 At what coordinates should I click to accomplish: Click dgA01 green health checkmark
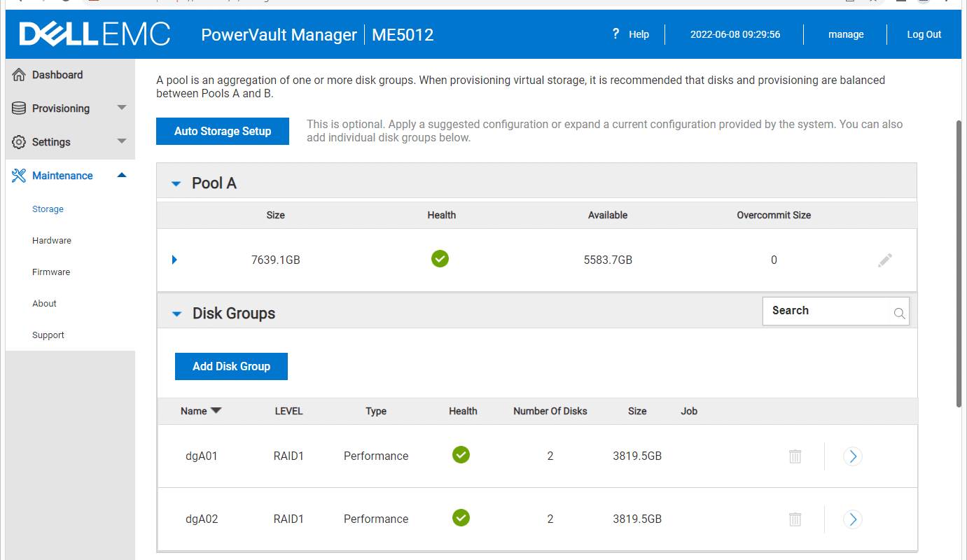pos(461,455)
